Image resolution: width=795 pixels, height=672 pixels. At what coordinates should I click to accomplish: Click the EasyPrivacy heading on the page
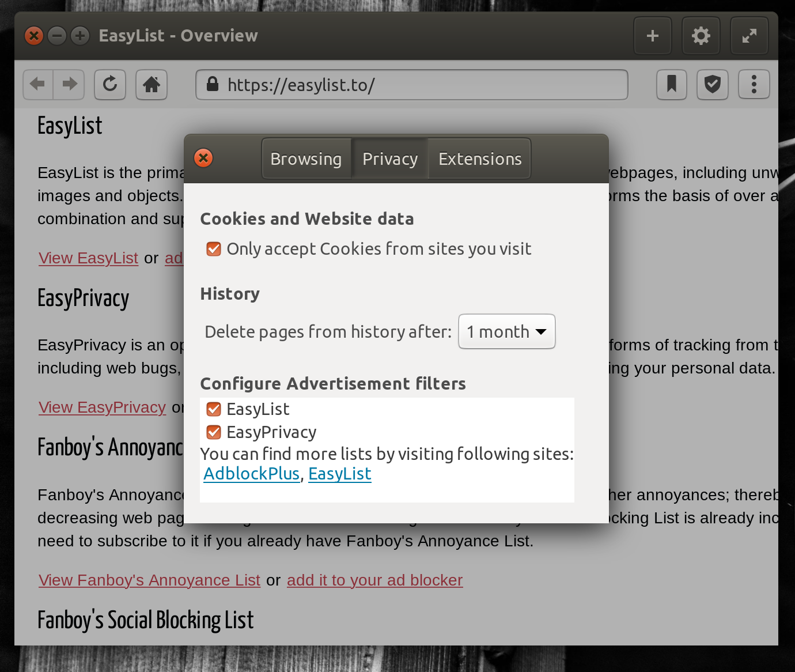(x=84, y=299)
